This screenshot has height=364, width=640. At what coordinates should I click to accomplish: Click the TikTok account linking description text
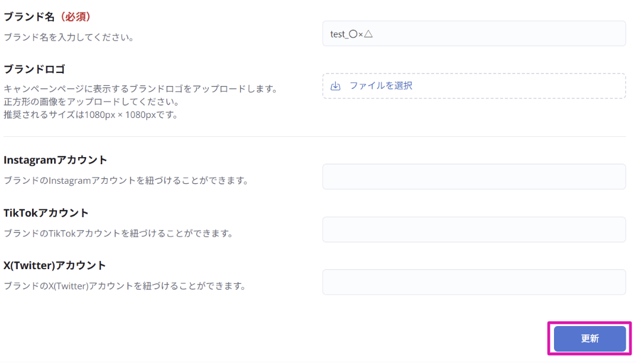tap(118, 233)
